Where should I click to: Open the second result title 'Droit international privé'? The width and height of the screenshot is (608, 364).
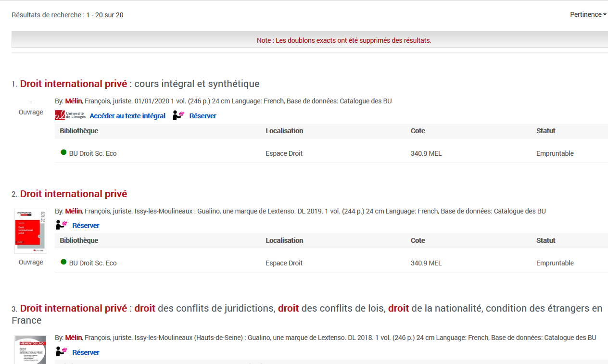pyautogui.click(x=74, y=194)
